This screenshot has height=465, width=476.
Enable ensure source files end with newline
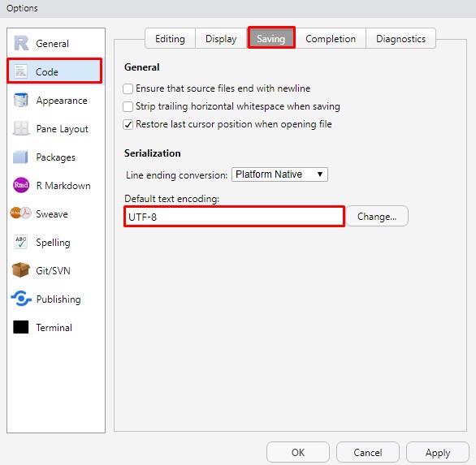(x=128, y=88)
